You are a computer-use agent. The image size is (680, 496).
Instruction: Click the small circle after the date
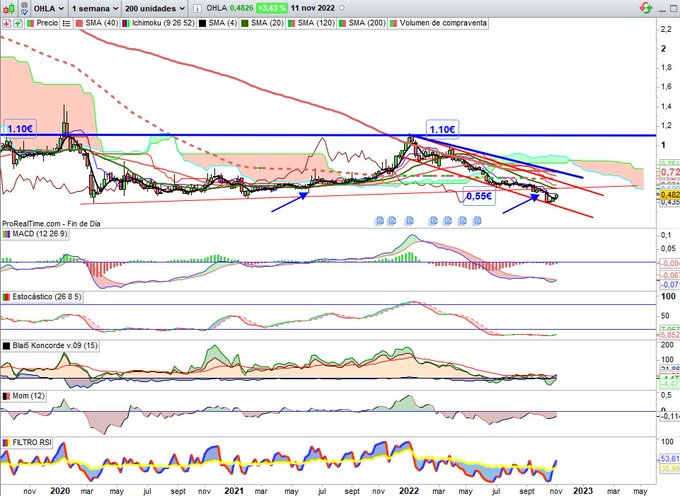pos(342,8)
